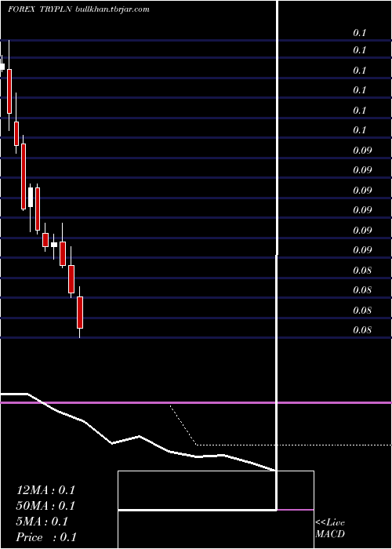The image size is (392, 549).
Task: Select the lowest final red candlestick
Action: pyautogui.click(x=80, y=312)
